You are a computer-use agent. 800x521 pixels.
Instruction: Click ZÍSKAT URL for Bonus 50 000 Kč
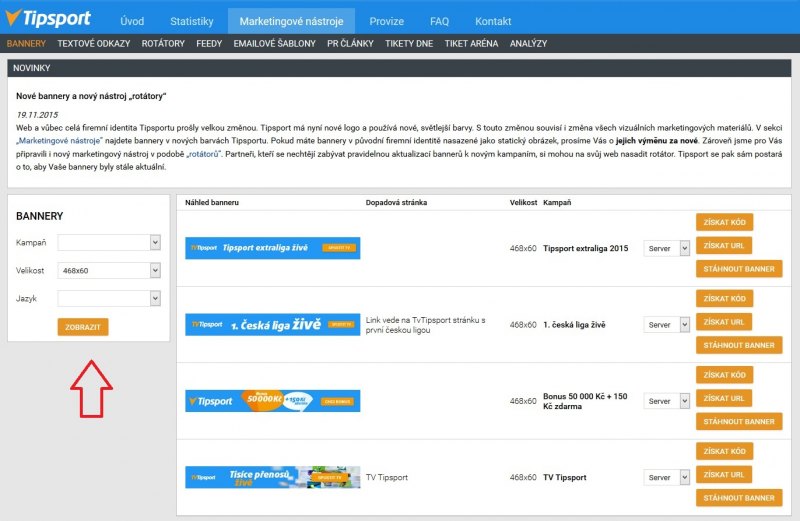tap(724, 399)
